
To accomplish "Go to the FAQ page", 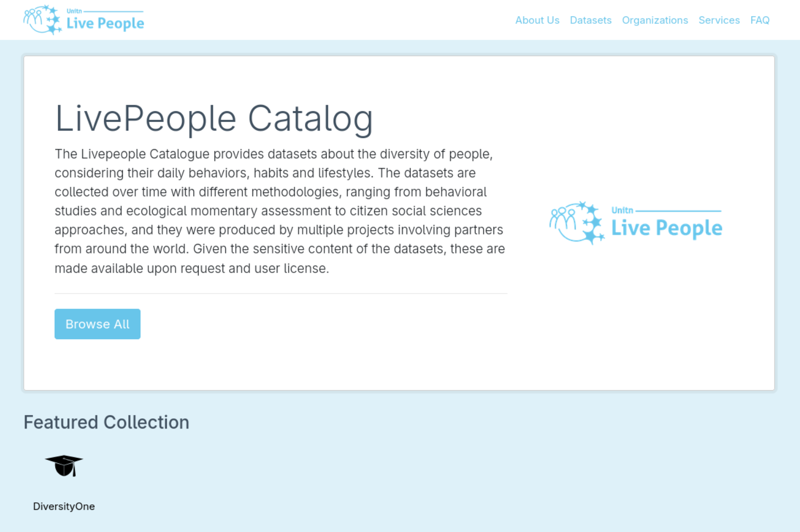I will click(x=760, y=20).
